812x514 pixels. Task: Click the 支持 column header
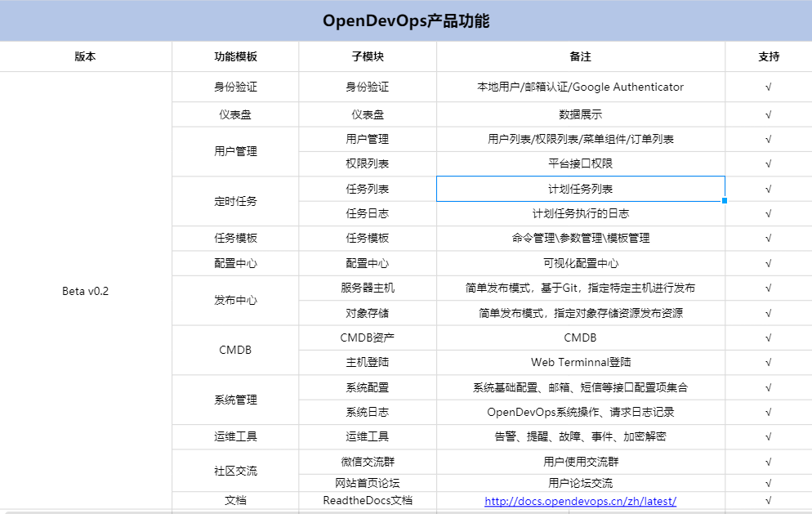(769, 56)
